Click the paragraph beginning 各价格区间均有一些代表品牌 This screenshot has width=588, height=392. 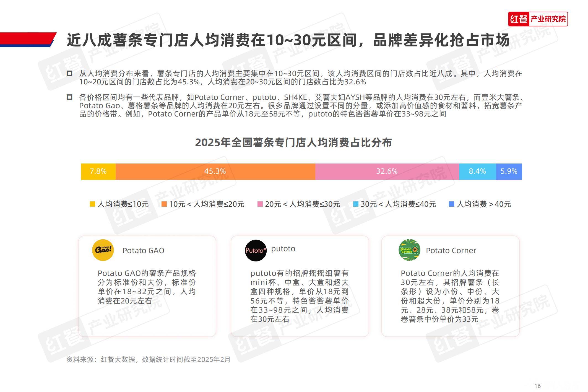[301, 106]
